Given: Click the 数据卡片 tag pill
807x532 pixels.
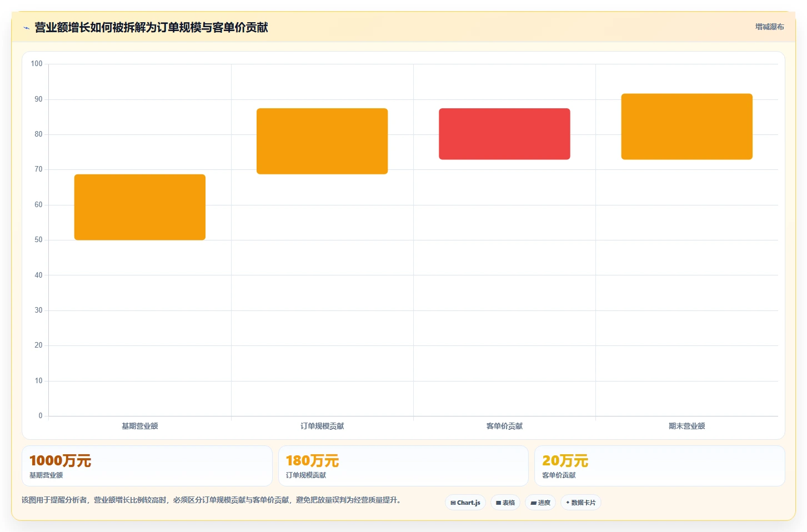Looking at the screenshot, I should pyautogui.click(x=581, y=503).
